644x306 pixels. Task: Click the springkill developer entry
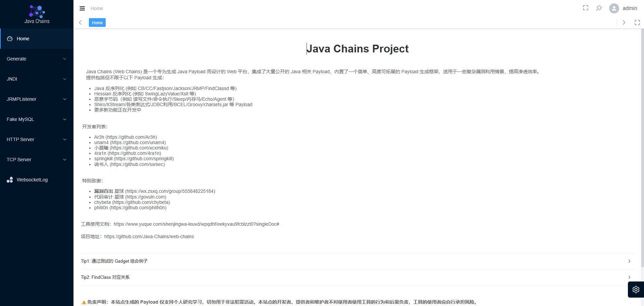pos(134,159)
